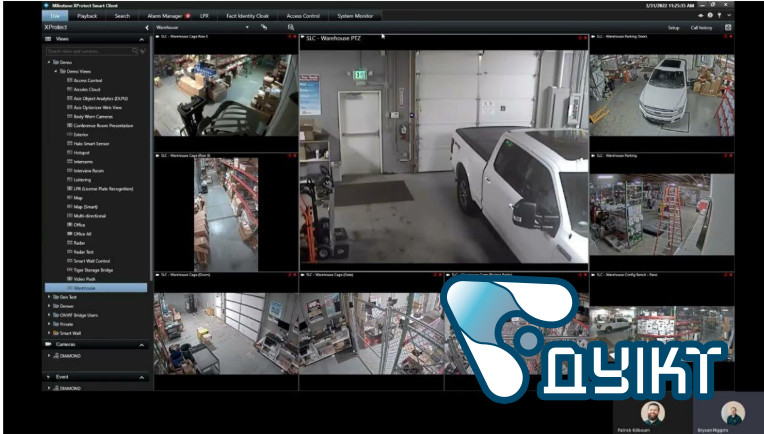764x434 pixels.
Task: Expand the ONVIF Bridge Users folder
Action: (49, 315)
